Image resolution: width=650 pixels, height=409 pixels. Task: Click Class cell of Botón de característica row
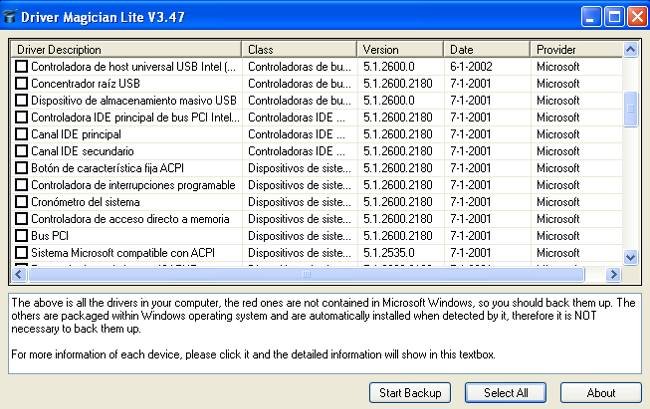click(299, 168)
